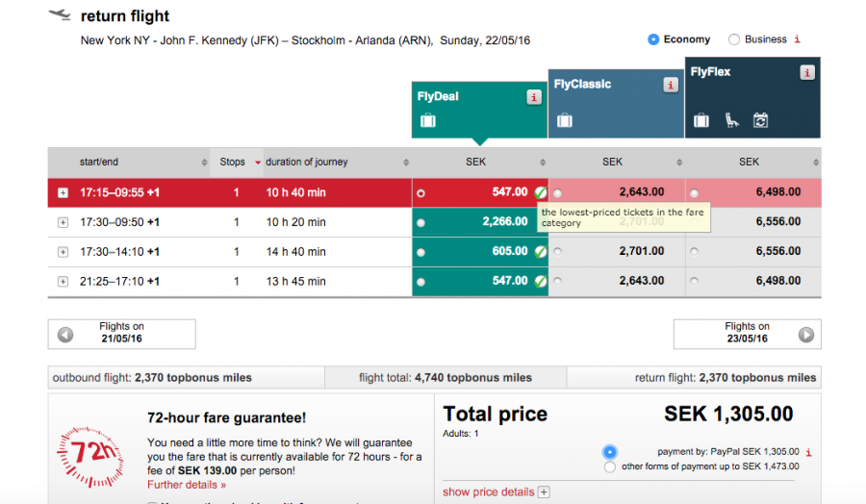Go to previous day flights on 21/05/16

65,335
